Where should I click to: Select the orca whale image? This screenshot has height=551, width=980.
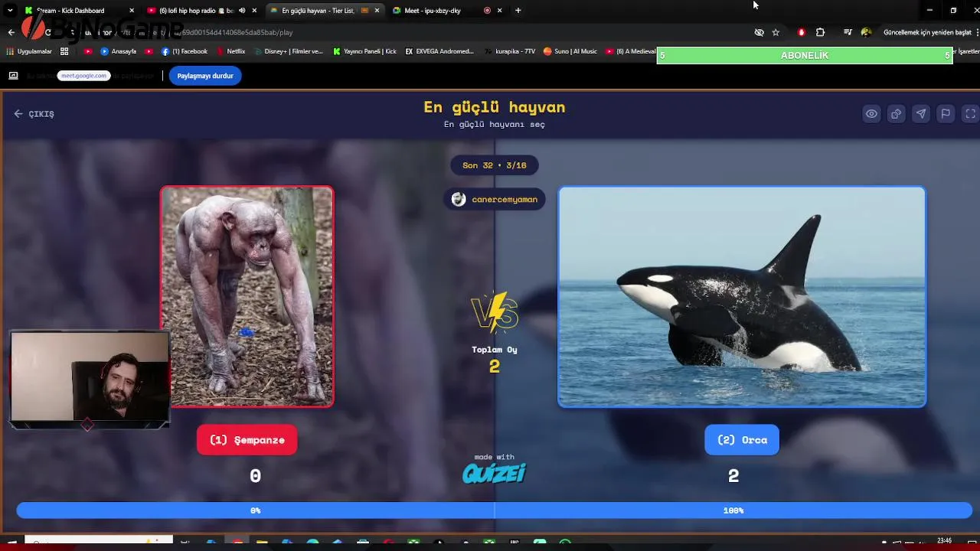click(x=742, y=296)
